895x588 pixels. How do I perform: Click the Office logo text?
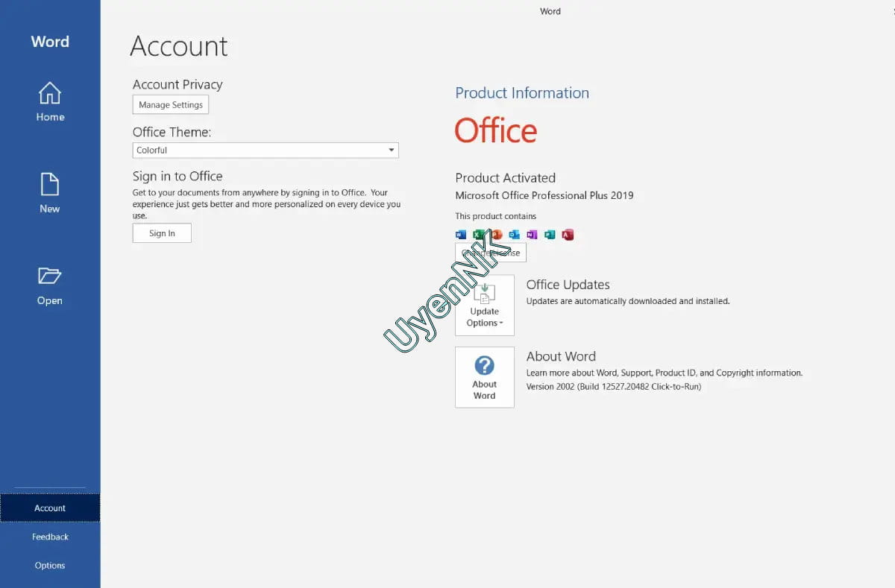point(496,130)
